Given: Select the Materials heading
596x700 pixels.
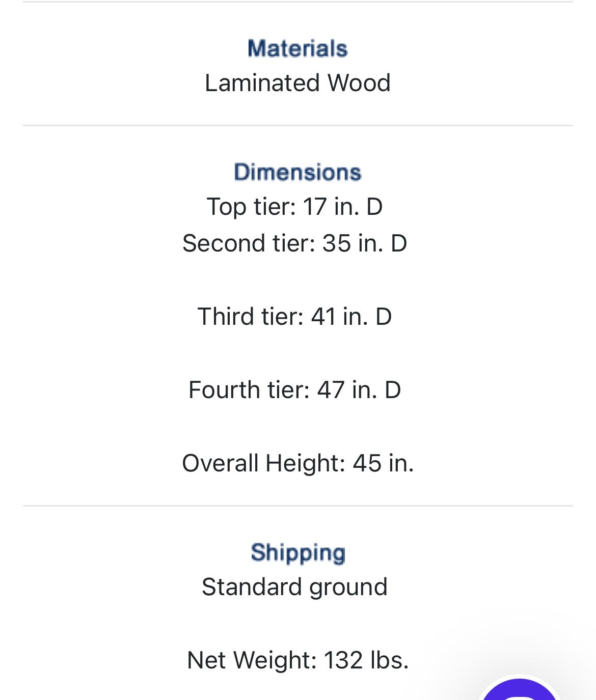Looking at the screenshot, I should (x=297, y=48).
